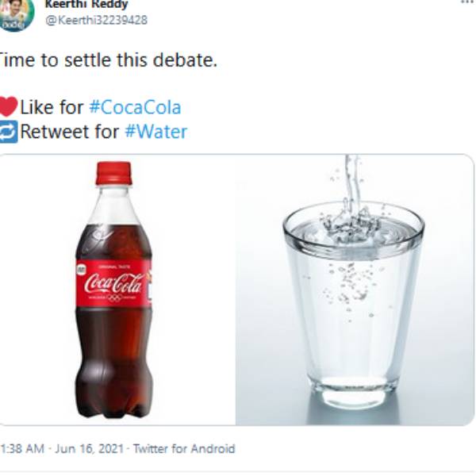Click the Keerthi Reddy profile avatar
The image size is (476, 476).
click(x=15, y=13)
